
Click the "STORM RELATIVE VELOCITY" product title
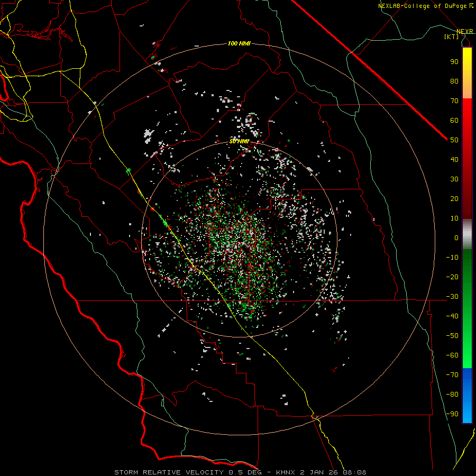tap(169, 472)
